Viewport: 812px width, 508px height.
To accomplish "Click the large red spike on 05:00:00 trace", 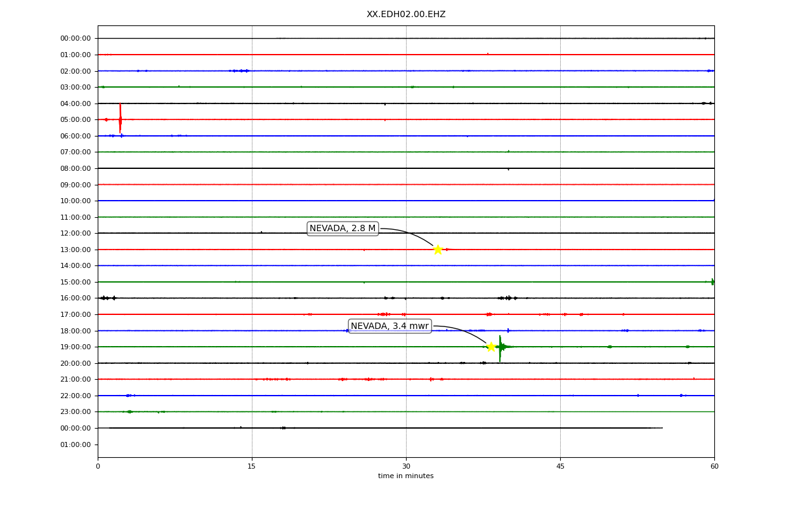I will tap(120, 118).
